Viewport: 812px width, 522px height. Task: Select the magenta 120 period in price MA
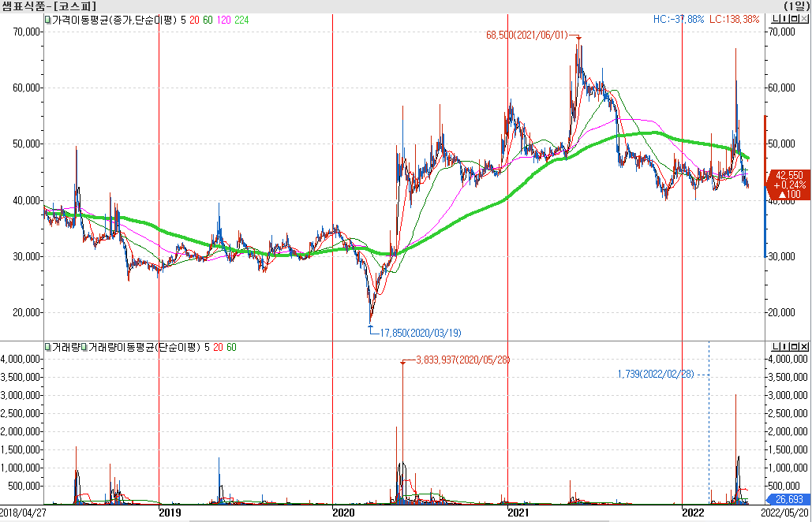tap(224, 21)
